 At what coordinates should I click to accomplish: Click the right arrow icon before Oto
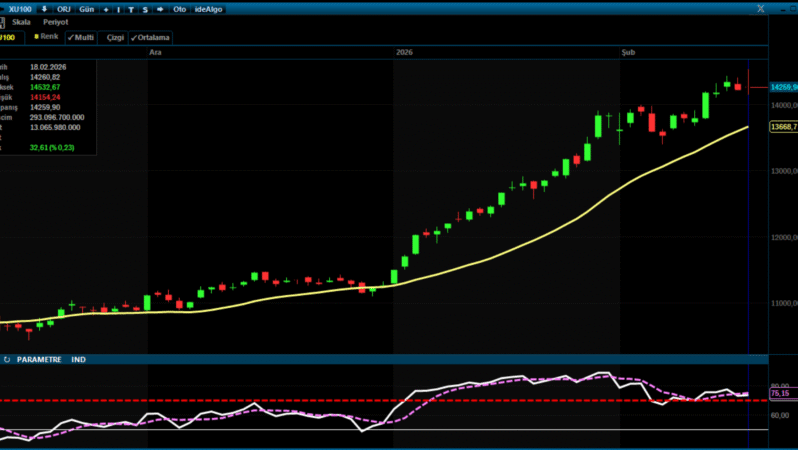point(161,9)
